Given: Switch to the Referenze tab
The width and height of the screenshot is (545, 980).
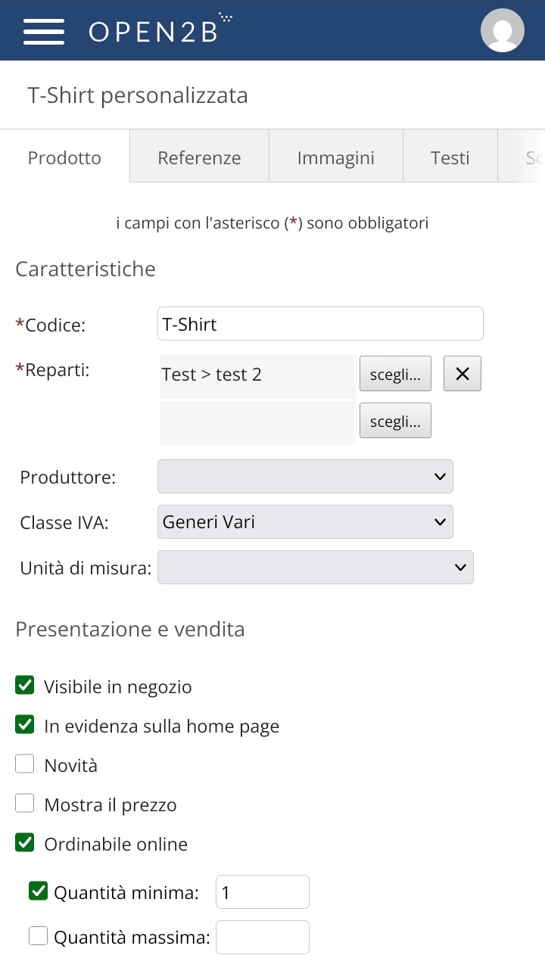Looking at the screenshot, I should point(198,157).
